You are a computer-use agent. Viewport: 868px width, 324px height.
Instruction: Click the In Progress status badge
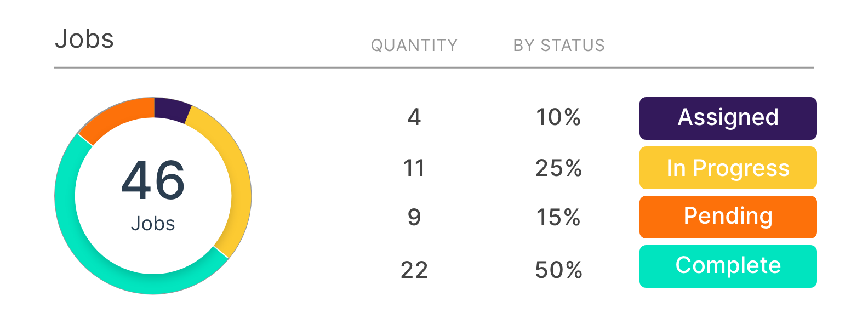728,168
